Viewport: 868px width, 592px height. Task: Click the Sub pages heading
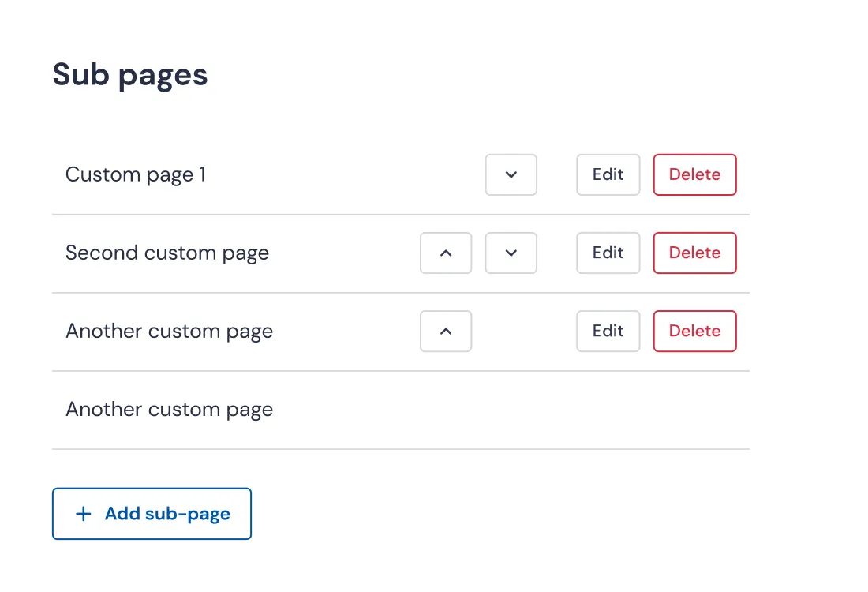point(130,75)
